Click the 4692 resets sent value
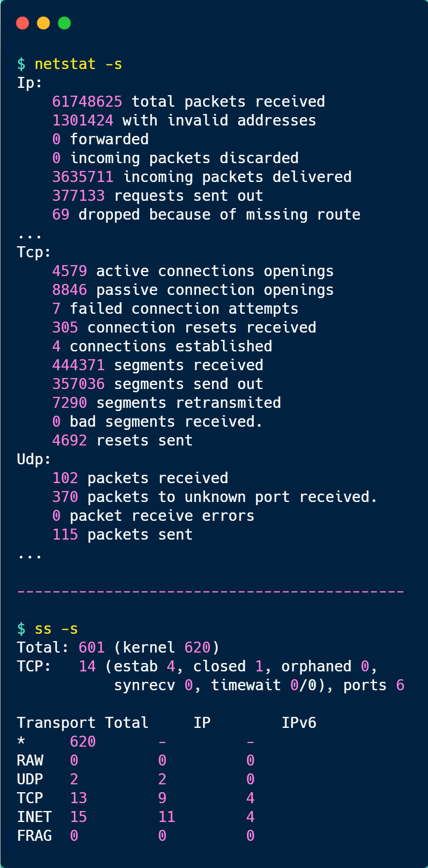The width and height of the screenshot is (428, 868). 70,440
